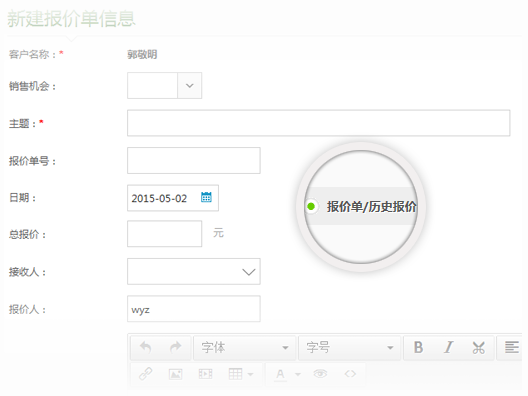Insert a hyperlink with link icon

(145, 374)
